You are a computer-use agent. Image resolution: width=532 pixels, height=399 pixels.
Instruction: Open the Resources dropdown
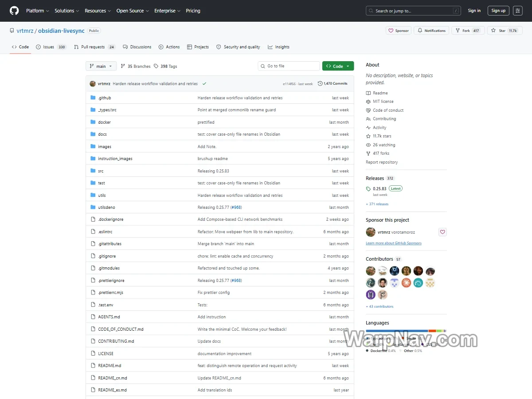point(98,11)
